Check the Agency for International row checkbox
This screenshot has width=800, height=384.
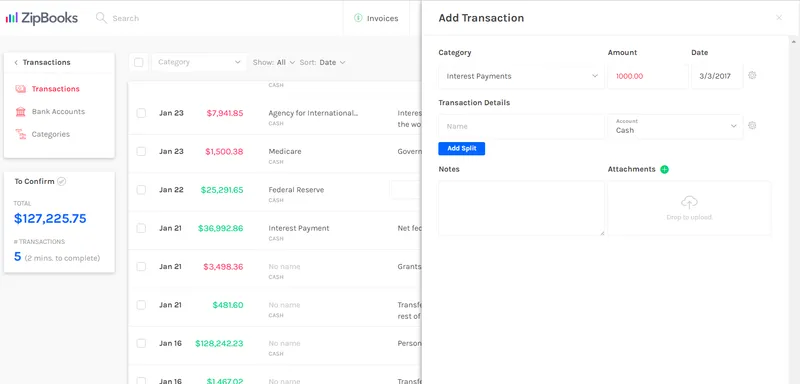pos(141,113)
